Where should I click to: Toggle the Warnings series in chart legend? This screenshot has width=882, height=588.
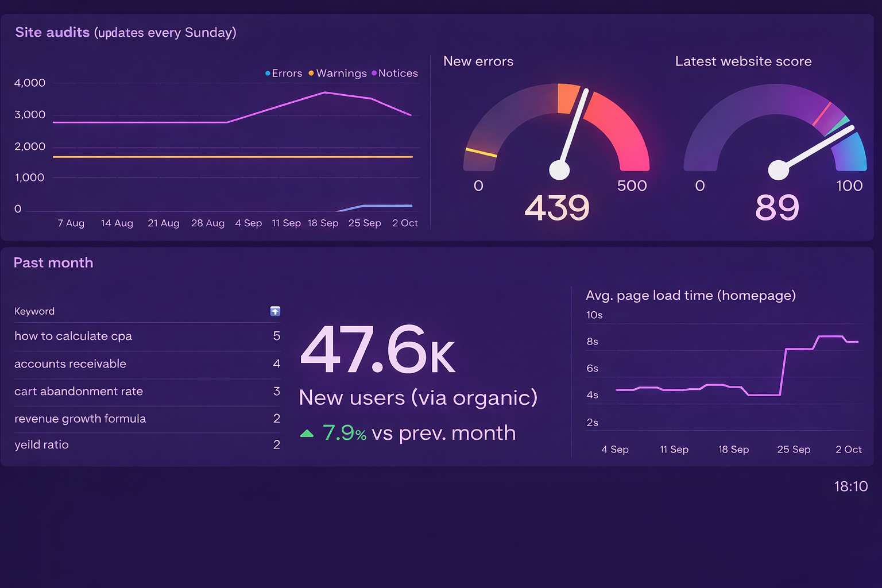(338, 73)
